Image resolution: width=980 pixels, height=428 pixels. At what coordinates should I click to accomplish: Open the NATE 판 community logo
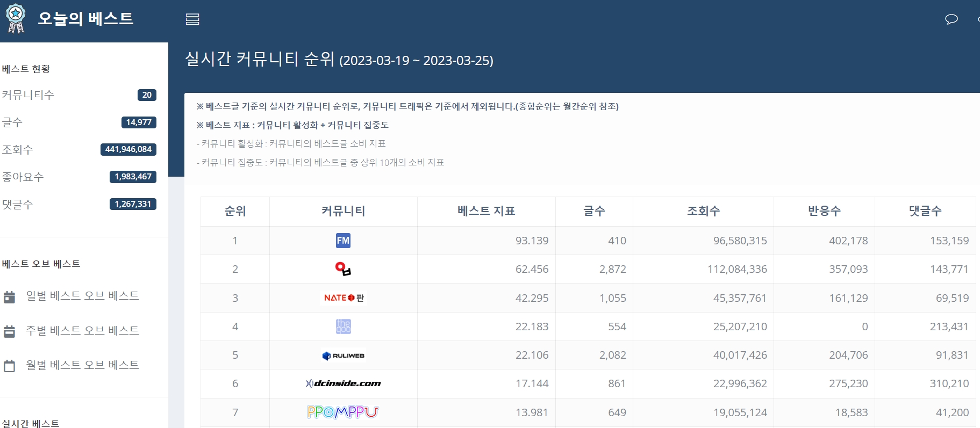point(344,298)
